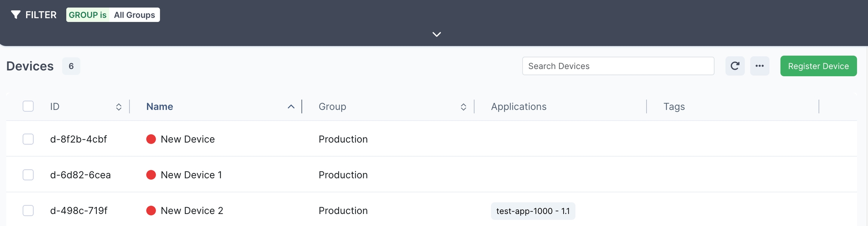Screen dimensions: 868x226
Task: Select checkbox for device d-8f2b-4cbf
Action: click(x=28, y=139)
